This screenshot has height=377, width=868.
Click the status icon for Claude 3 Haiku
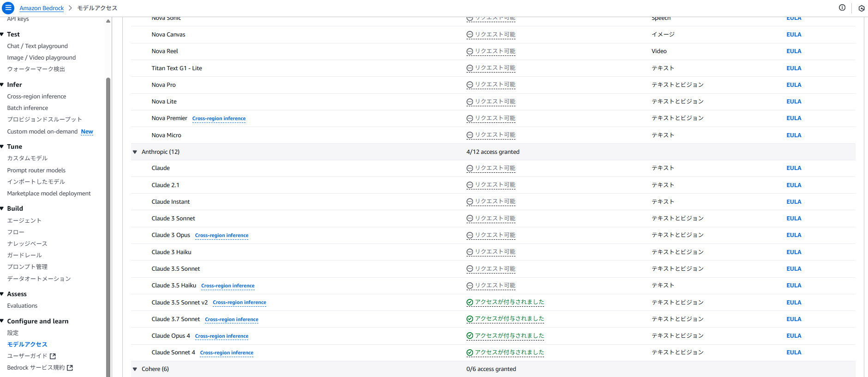(470, 252)
